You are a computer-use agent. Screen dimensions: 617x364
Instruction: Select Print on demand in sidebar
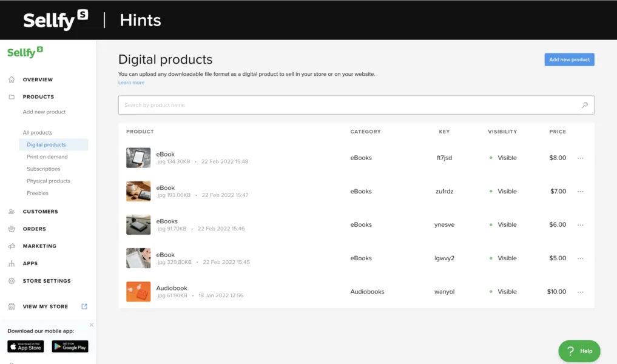[x=47, y=157]
